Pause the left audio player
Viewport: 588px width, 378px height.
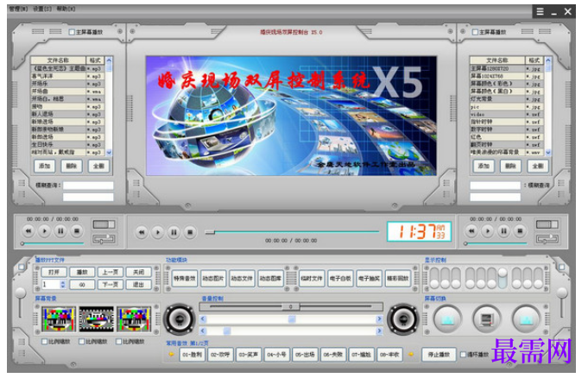[60, 231]
